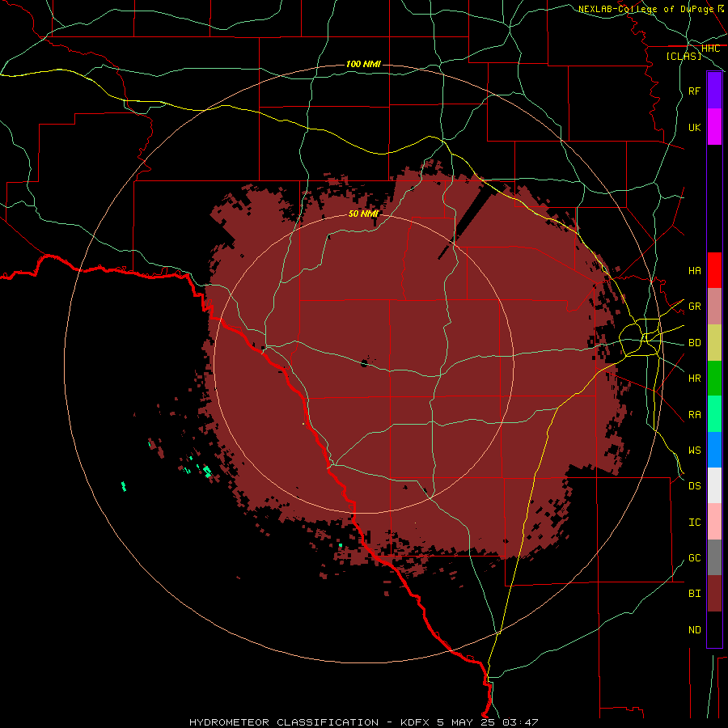The image size is (728, 728).
Task: Click the black radar site dot at map center
Action: (364, 363)
